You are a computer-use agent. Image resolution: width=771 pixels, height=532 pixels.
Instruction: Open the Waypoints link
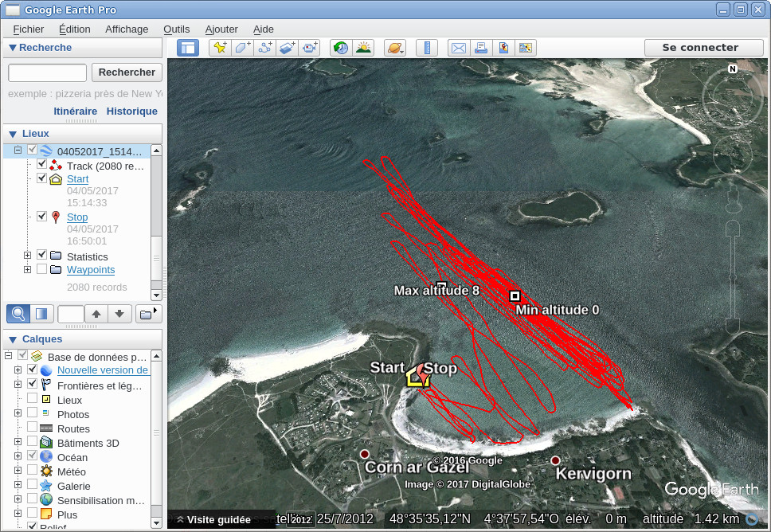pos(91,269)
